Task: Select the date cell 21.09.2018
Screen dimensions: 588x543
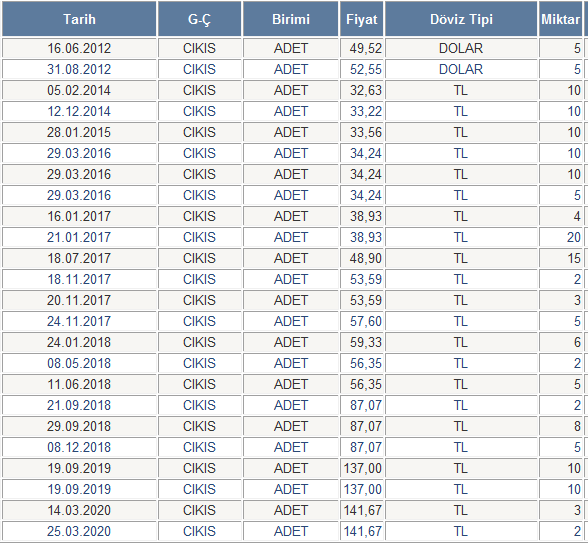Action: tap(79, 405)
